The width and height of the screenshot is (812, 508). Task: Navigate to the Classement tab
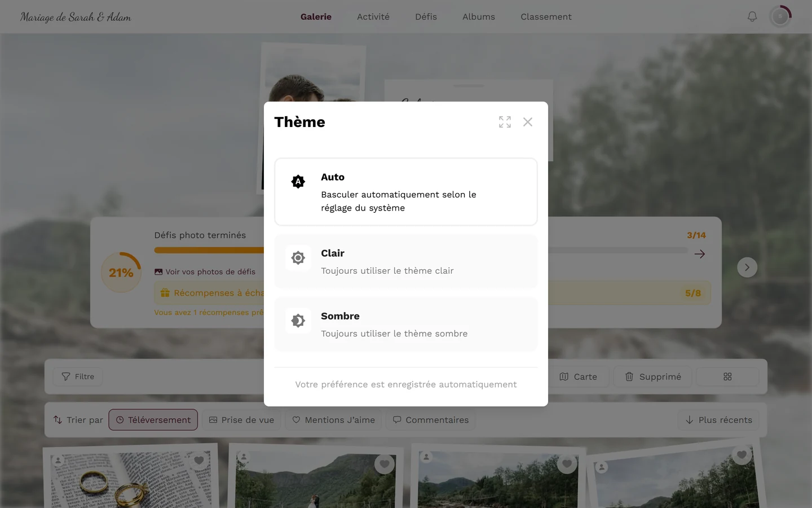click(x=546, y=17)
